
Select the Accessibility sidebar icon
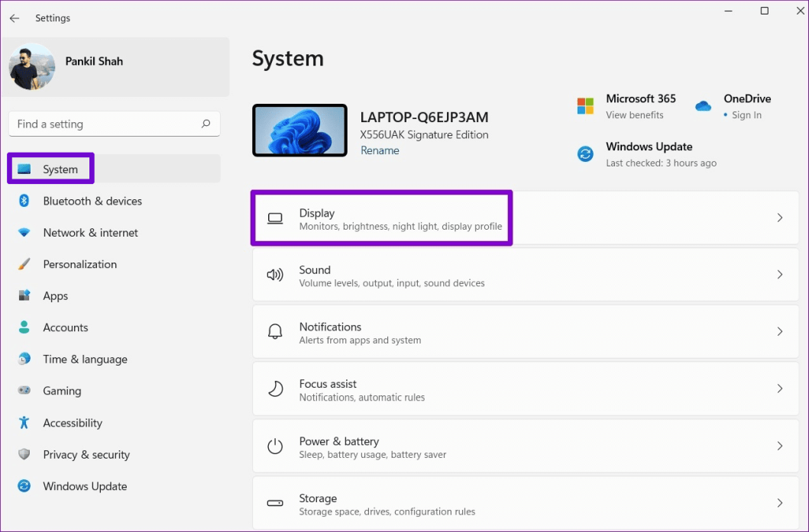pos(24,423)
